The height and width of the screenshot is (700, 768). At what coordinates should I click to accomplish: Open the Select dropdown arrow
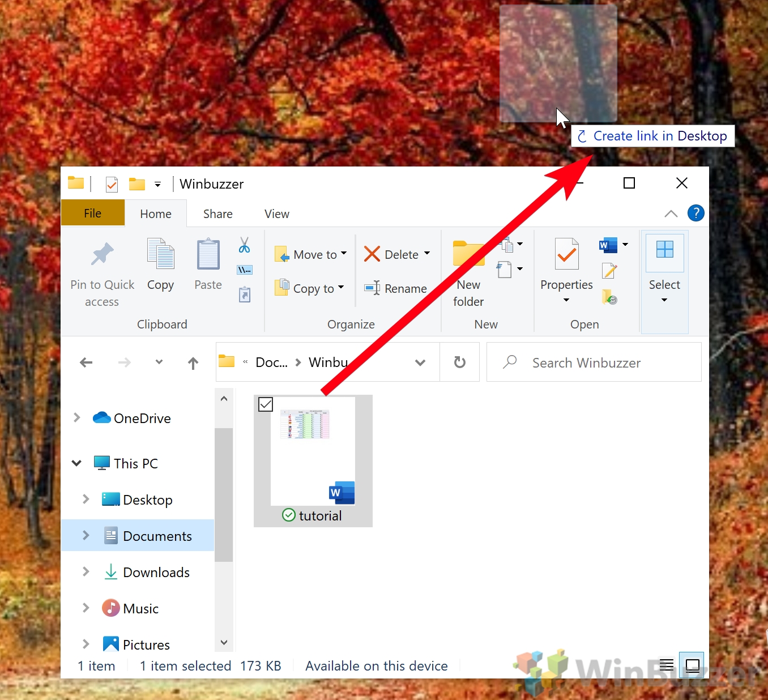664,300
